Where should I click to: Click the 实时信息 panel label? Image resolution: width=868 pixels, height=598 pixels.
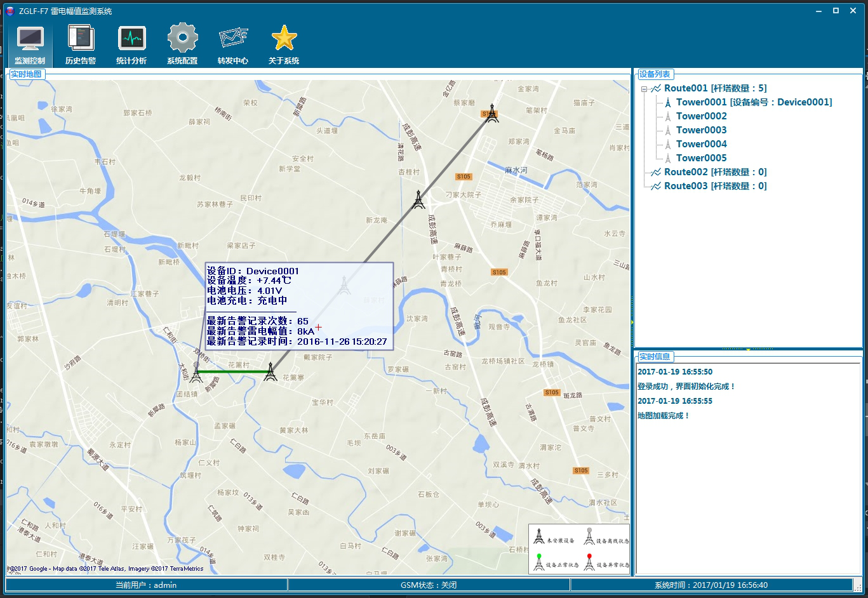(655, 357)
